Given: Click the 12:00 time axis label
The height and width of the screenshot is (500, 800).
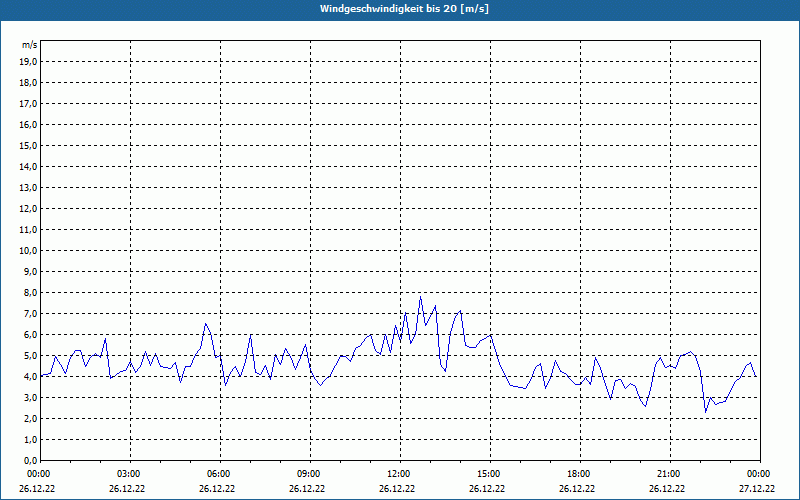Looking at the screenshot, I should pyautogui.click(x=401, y=474).
